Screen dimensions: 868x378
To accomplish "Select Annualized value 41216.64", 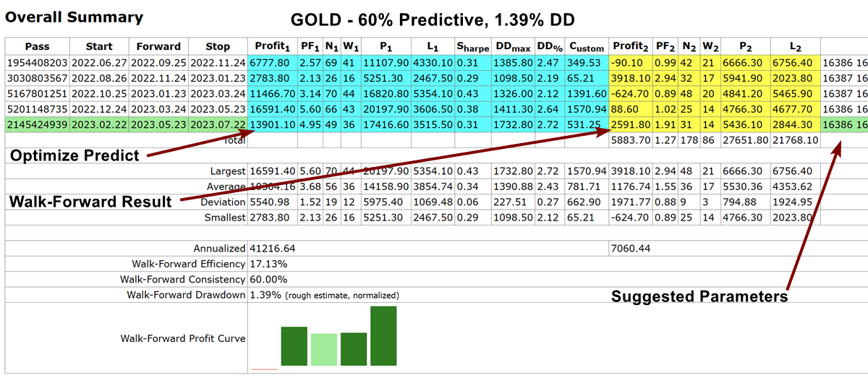I will click(273, 248).
